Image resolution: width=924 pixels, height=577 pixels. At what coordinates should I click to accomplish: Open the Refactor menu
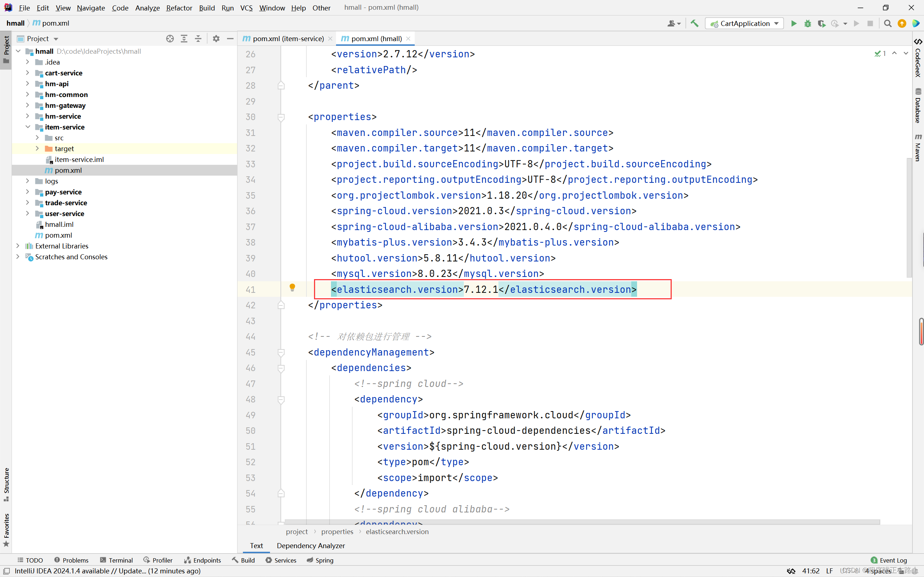click(179, 8)
